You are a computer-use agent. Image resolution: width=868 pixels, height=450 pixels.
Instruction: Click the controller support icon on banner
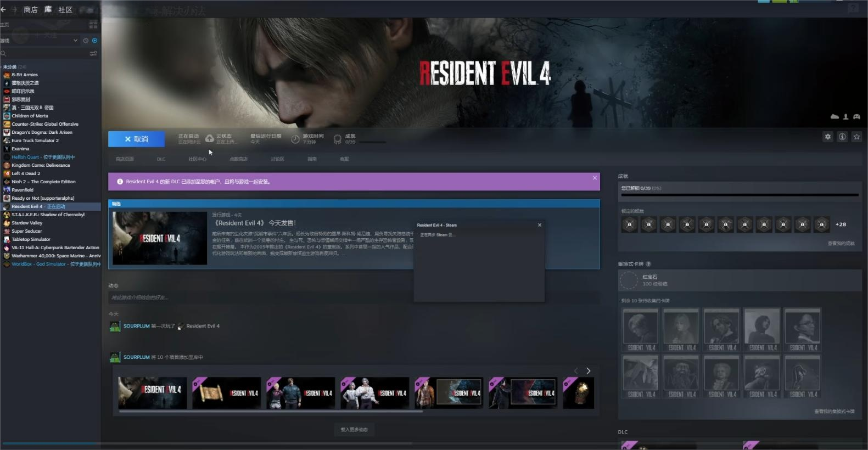(x=856, y=116)
